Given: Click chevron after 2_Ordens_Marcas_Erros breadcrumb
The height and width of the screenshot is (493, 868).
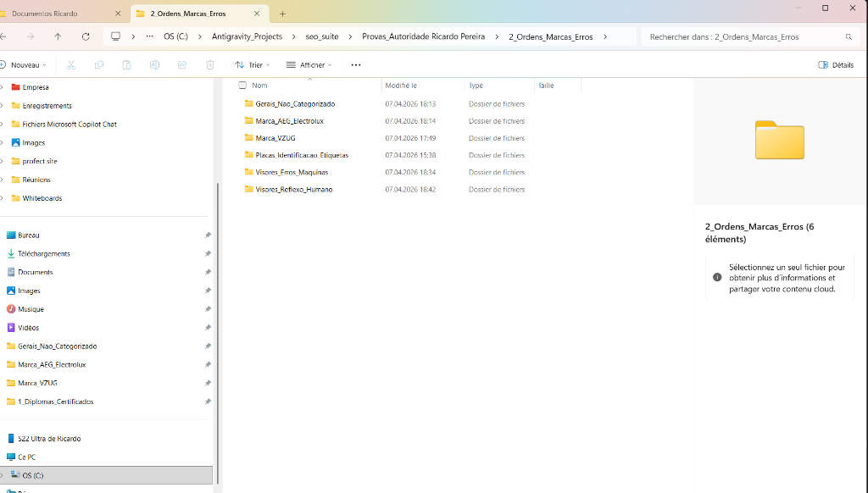Looking at the screenshot, I should click(605, 37).
